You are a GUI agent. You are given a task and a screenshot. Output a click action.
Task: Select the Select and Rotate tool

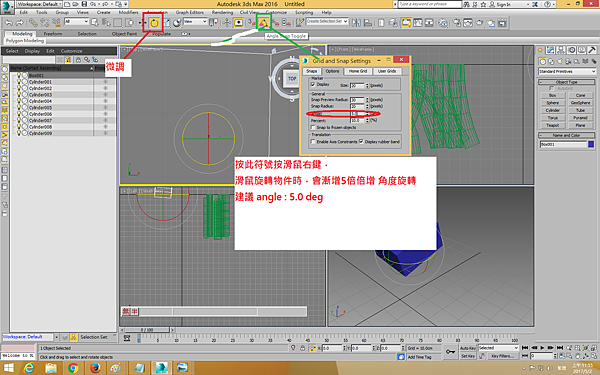[x=154, y=23]
